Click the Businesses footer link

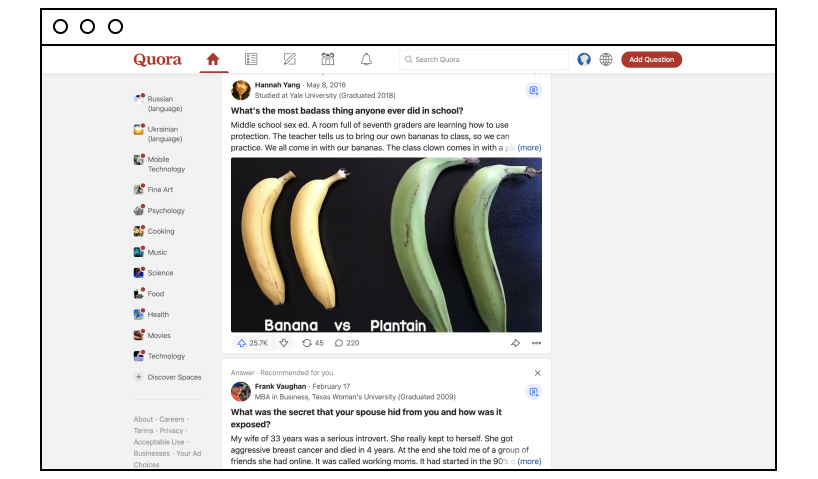click(x=151, y=453)
